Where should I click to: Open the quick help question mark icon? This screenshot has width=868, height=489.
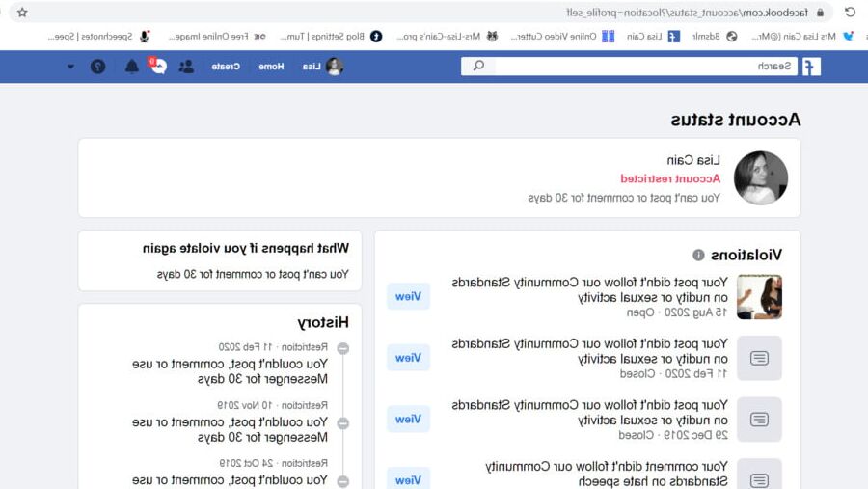[x=98, y=67]
